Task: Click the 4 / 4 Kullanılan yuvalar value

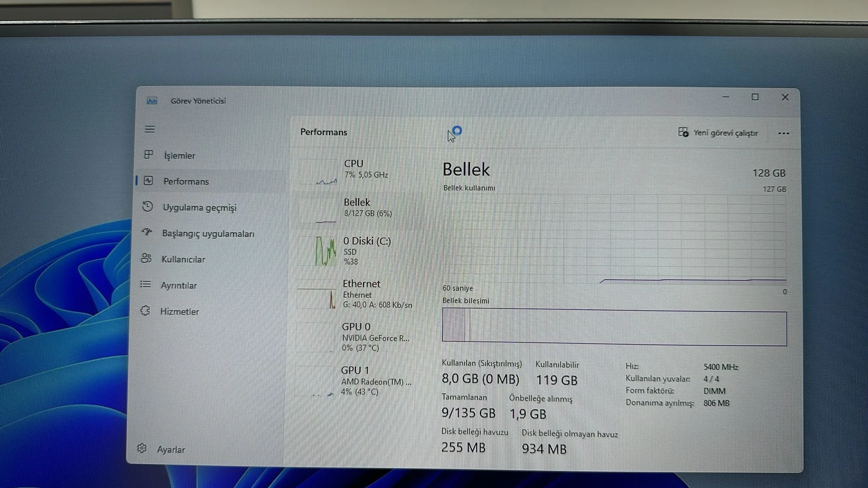Action: click(711, 379)
